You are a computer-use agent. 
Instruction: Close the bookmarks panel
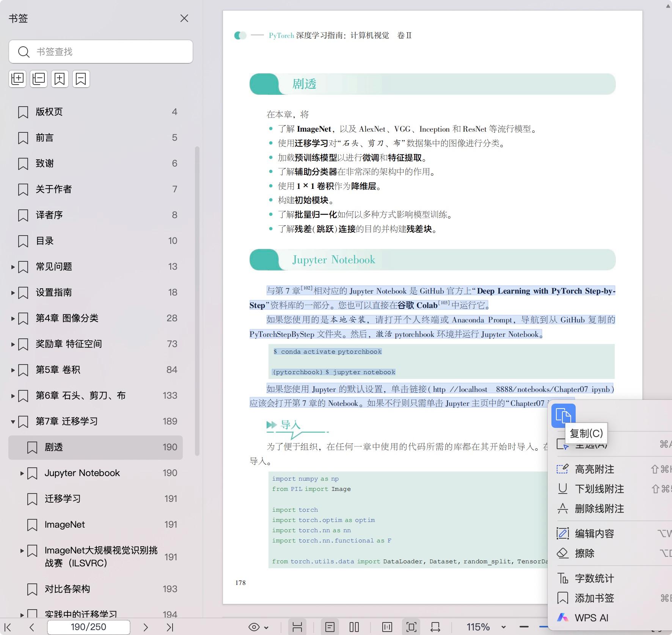(184, 18)
